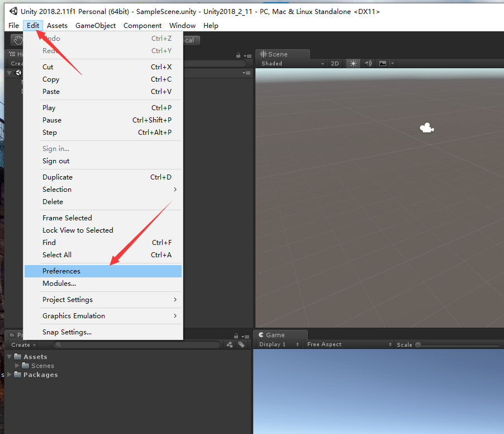Screen dimensions: 504x434
Task: Open the Help menu
Action: (211, 25)
